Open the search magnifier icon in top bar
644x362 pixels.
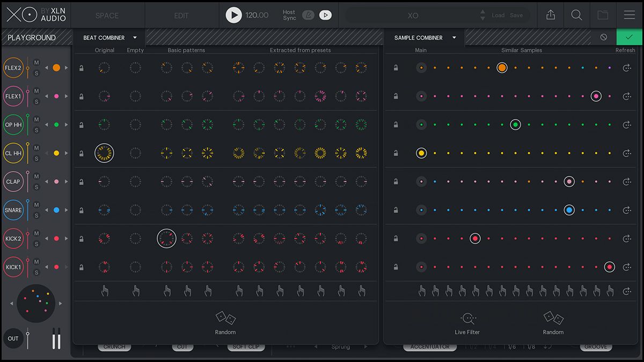(x=577, y=15)
